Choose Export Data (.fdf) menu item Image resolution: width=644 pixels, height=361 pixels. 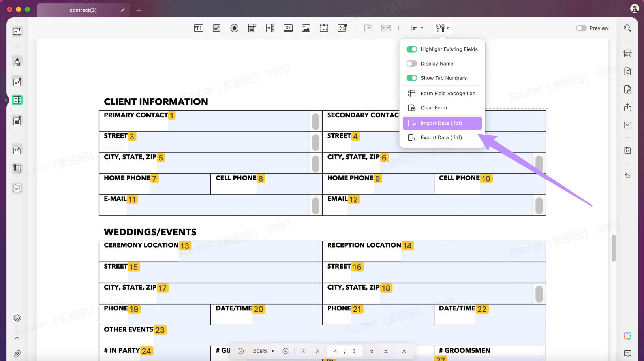tap(442, 137)
